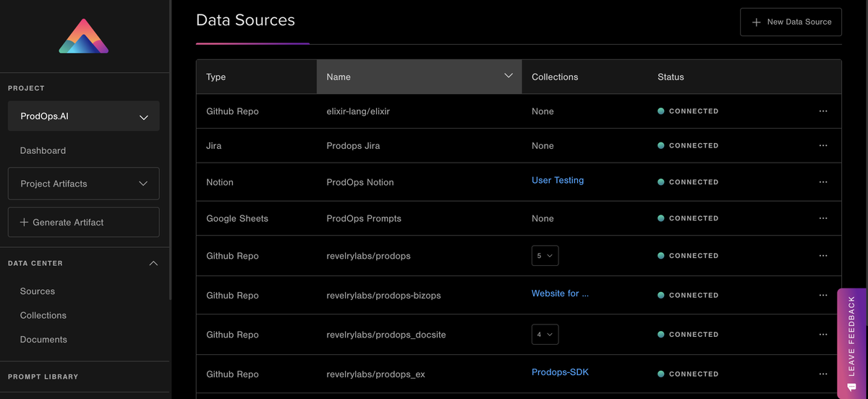
Task: Click CONNECTED status of elixir-lang/elixir row
Action: (688, 111)
